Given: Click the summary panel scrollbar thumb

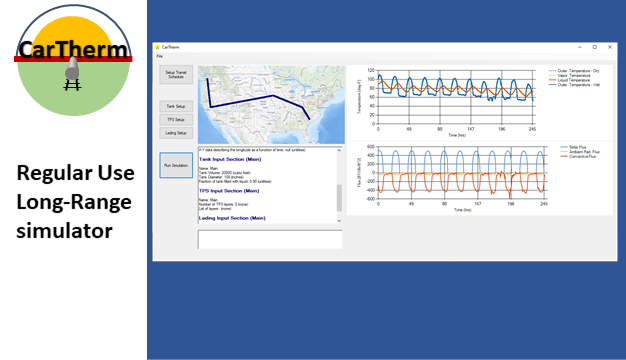Looking at the screenshot, I should tap(339, 198).
